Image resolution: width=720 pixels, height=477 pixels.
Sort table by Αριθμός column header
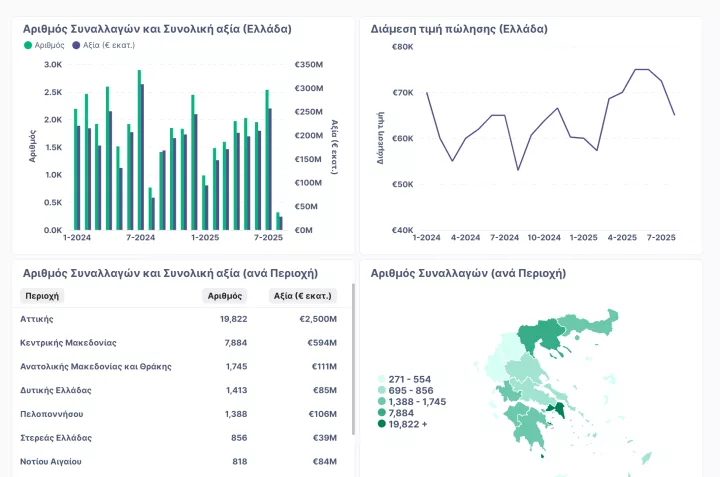pos(224,296)
